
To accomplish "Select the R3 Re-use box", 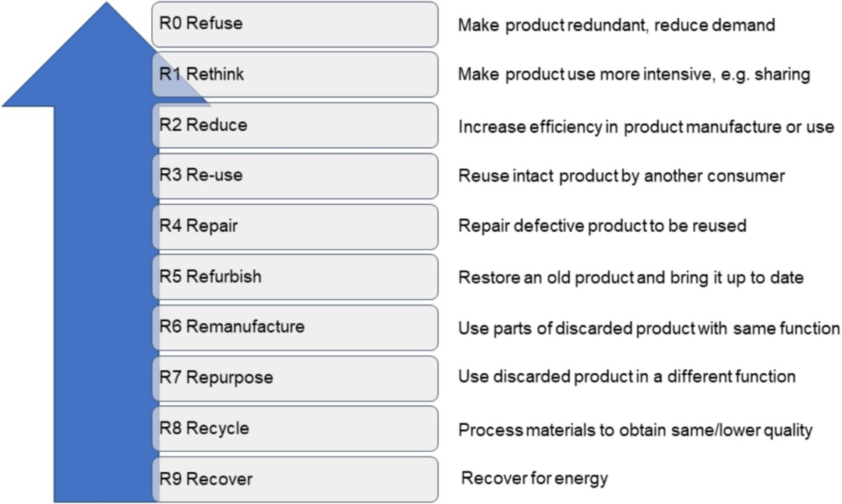I will coord(295,176).
